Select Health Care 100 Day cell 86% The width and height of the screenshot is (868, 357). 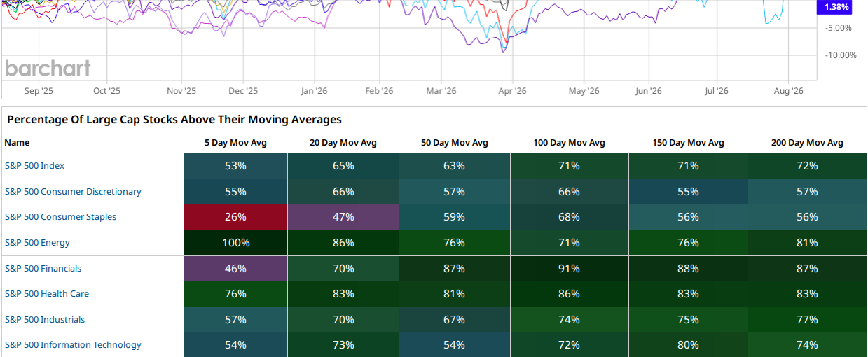(x=569, y=294)
